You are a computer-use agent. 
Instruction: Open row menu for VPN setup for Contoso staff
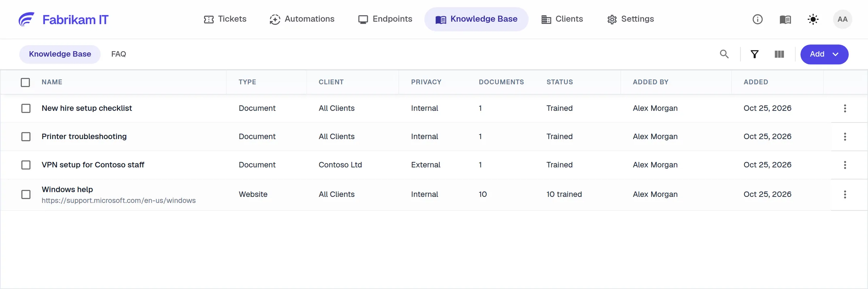pyautogui.click(x=845, y=165)
